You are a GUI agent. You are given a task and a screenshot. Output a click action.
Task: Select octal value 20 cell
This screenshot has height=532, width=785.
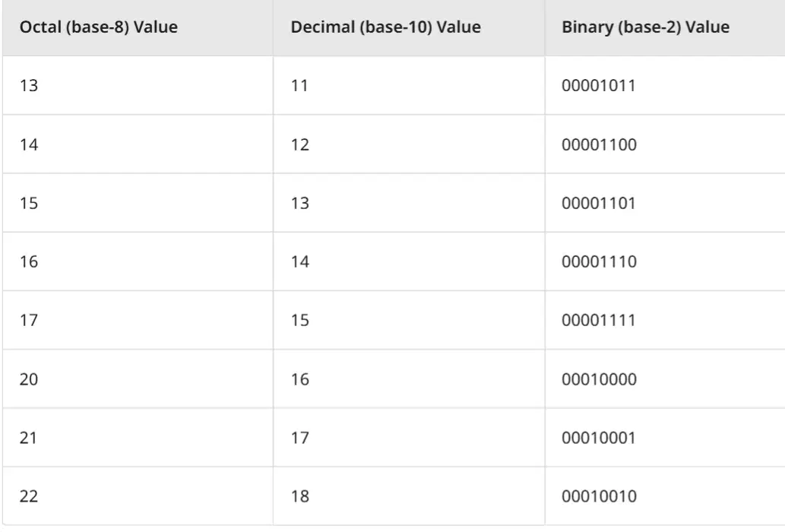pyautogui.click(x=138, y=379)
